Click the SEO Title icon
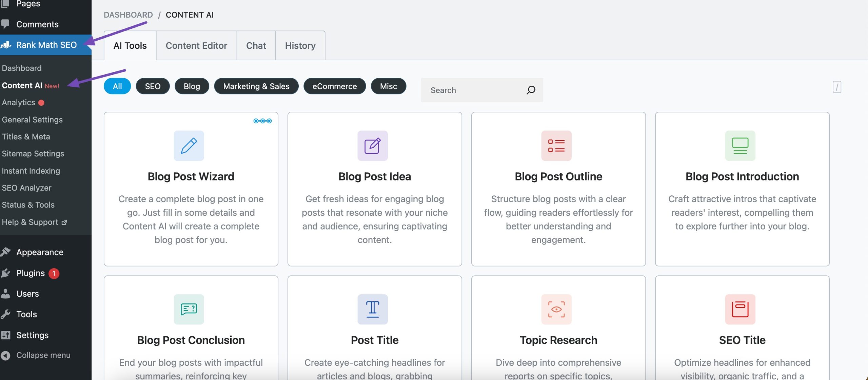The image size is (868, 380). (x=740, y=309)
